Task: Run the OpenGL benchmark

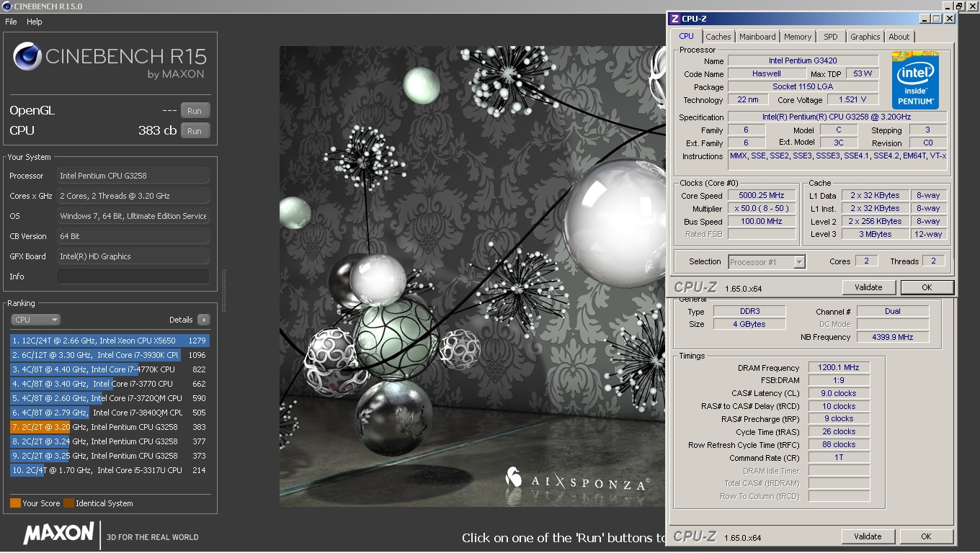Action: pos(195,111)
